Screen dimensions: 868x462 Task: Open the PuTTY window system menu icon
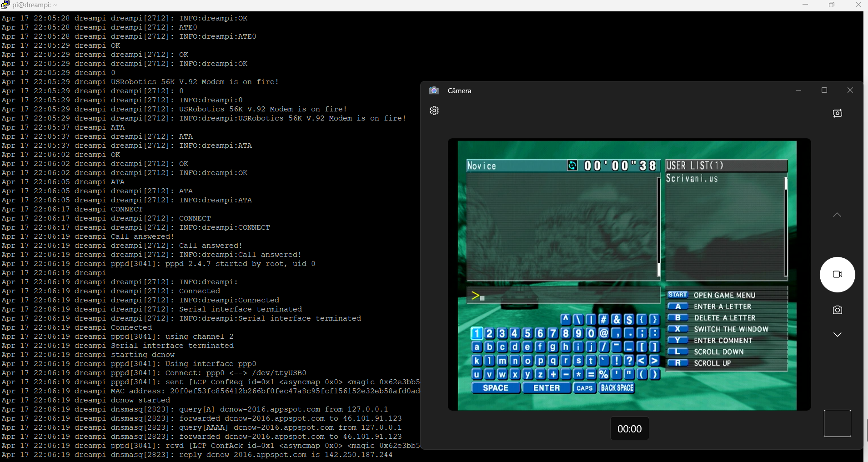(x=5, y=5)
